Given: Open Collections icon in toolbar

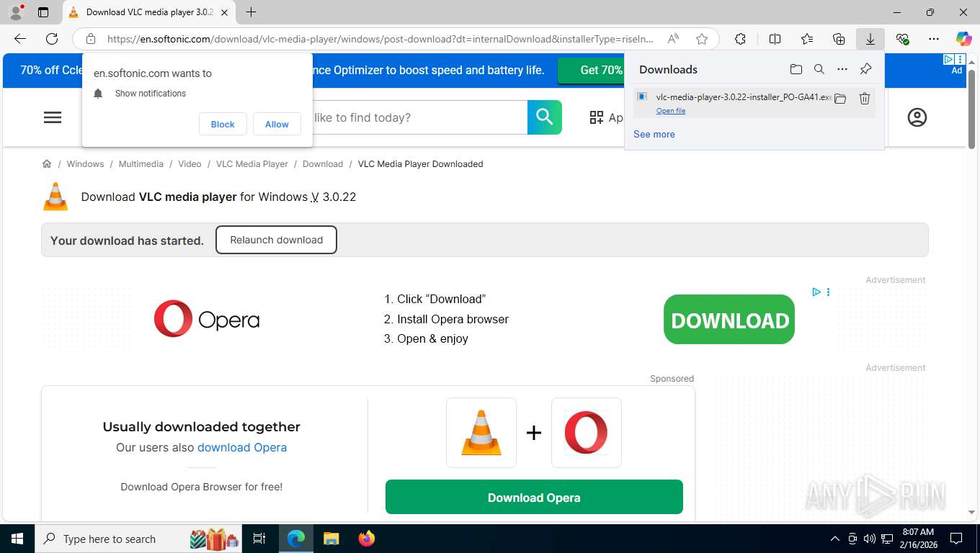Looking at the screenshot, I should 839,39.
